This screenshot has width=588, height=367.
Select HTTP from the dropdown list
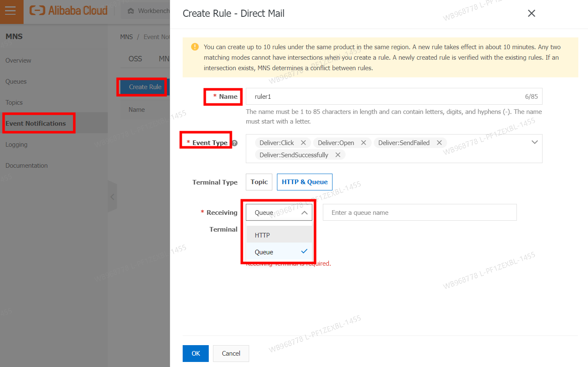279,235
